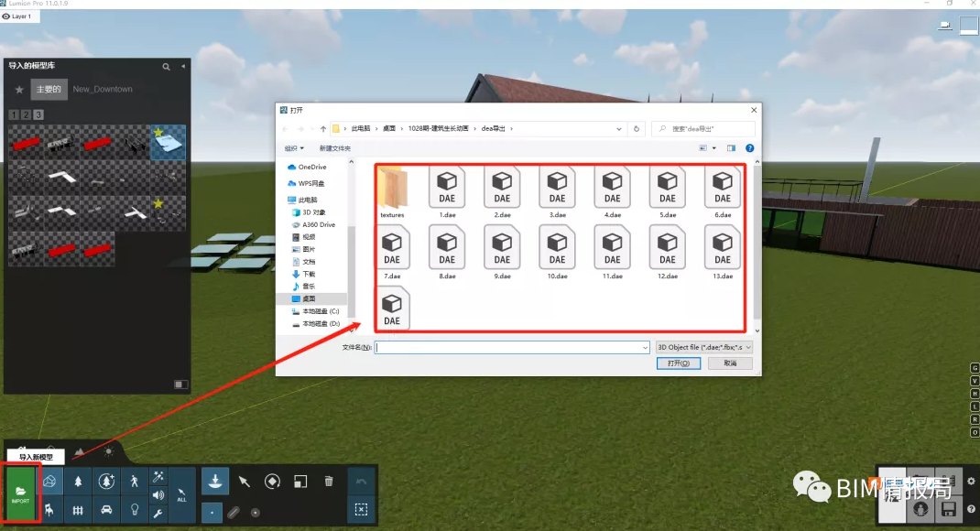Toggle Layer 1 visibility eye icon
The width and height of the screenshot is (980, 531).
pos(6,16)
